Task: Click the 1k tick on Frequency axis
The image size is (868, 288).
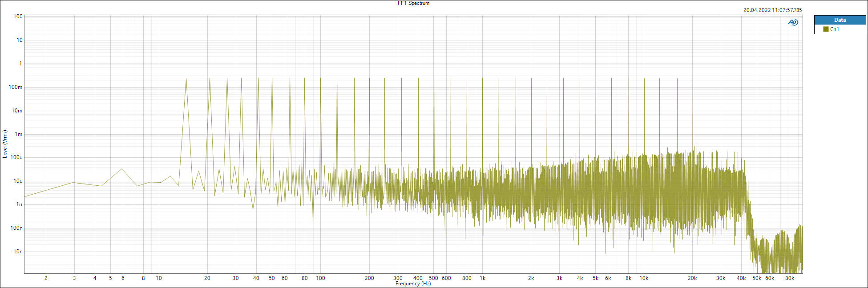Action: pyautogui.click(x=483, y=278)
